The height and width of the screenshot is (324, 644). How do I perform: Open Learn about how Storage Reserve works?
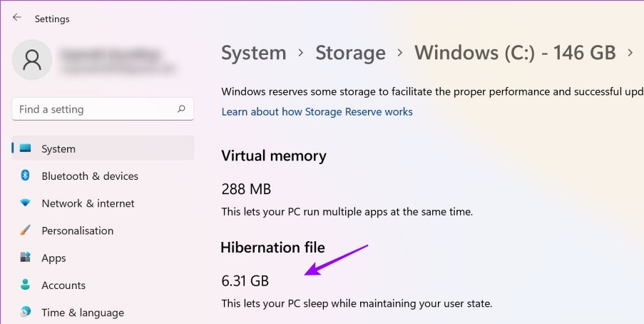pyautogui.click(x=317, y=112)
